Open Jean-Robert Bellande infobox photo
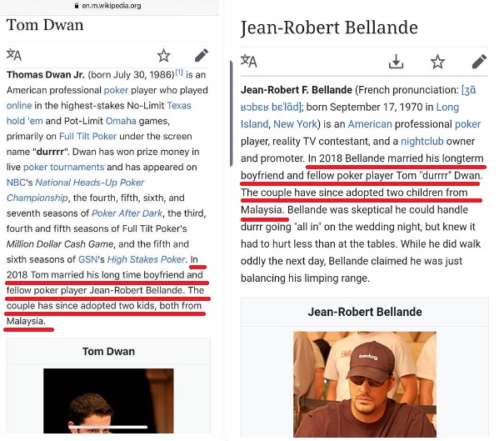 click(x=365, y=384)
